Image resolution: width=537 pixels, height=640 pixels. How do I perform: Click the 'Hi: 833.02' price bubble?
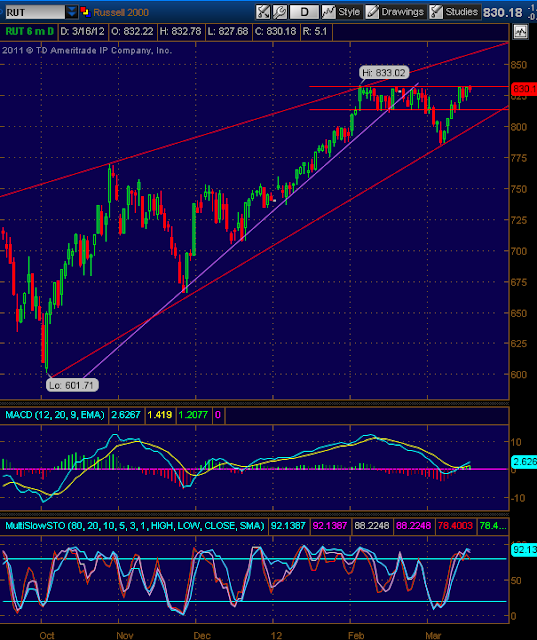(x=384, y=73)
